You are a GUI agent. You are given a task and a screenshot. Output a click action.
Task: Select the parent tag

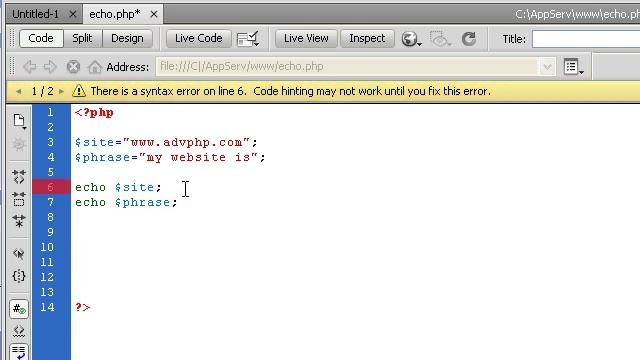(x=19, y=254)
